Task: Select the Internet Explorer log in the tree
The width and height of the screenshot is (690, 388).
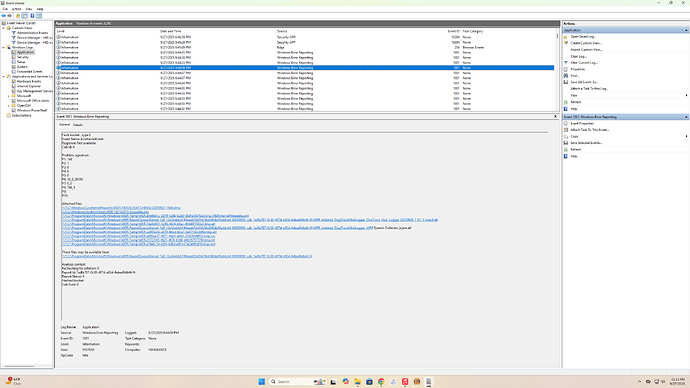Action: (x=29, y=86)
